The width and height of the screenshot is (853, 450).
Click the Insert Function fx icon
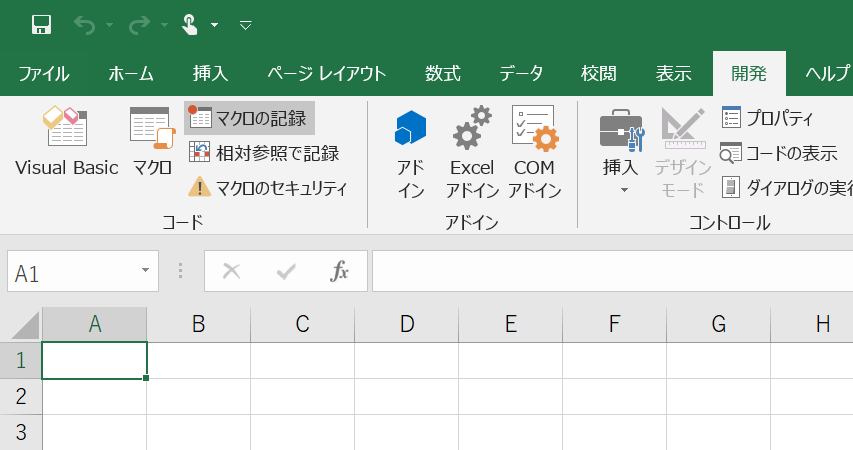pyautogui.click(x=339, y=271)
